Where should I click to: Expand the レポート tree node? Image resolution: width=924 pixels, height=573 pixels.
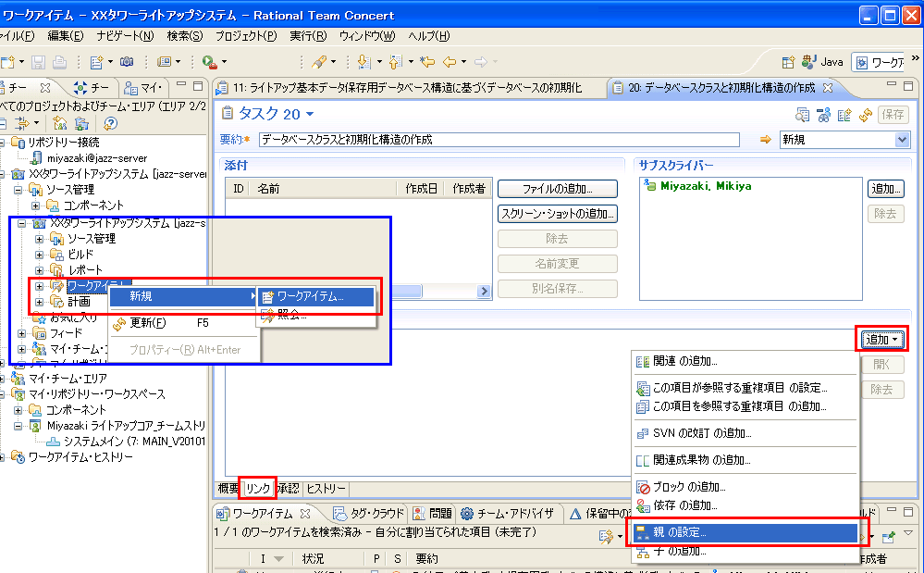coord(39,270)
